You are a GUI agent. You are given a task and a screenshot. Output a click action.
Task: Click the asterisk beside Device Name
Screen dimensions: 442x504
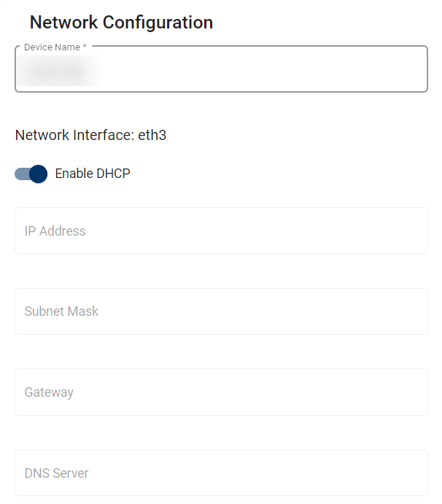(x=85, y=47)
